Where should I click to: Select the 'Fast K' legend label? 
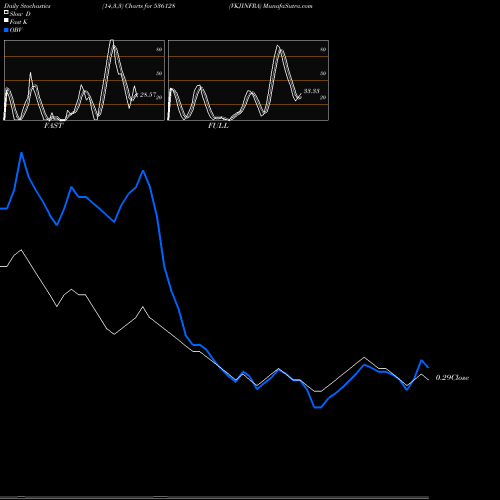[x=19, y=22]
